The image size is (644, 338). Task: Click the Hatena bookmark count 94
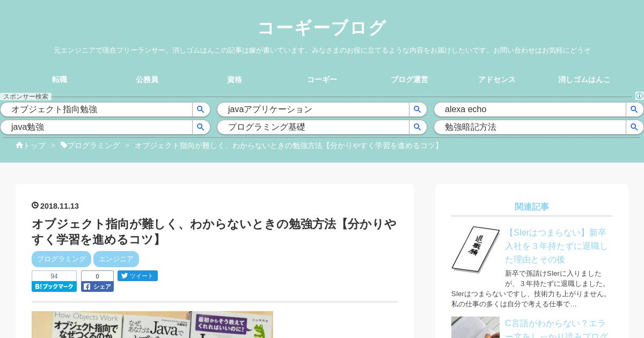pos(54,276)
